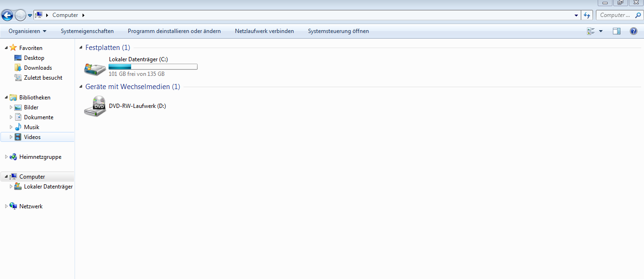Click the Videos filmstrip icon
Viewport: 644px width, 279px height.
[x=18, y=137]
